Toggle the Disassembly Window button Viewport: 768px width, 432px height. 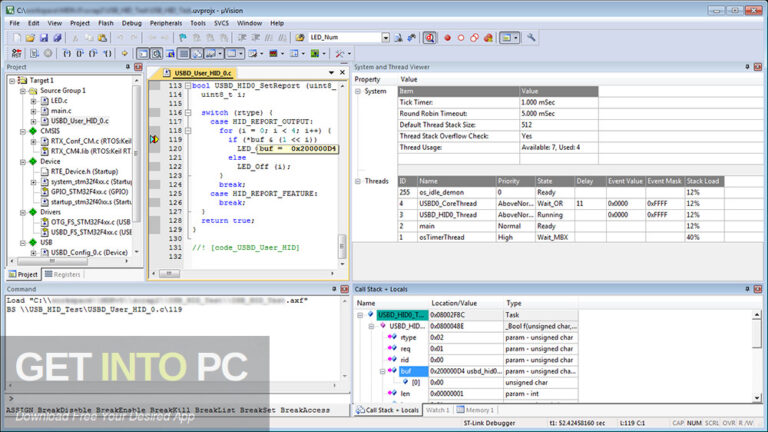click(x=156, y=53)
